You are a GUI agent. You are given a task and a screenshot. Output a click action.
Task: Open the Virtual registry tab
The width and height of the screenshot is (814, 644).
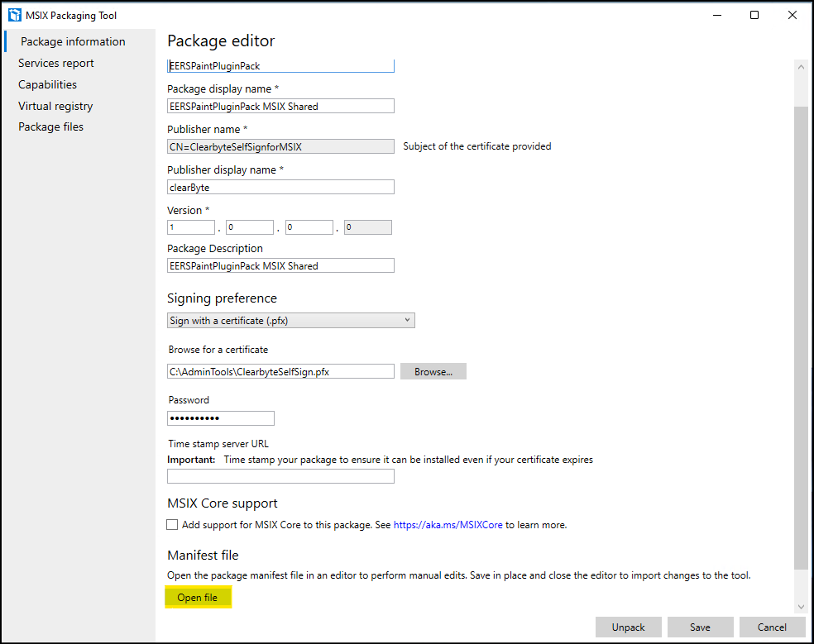coord(55,106)
